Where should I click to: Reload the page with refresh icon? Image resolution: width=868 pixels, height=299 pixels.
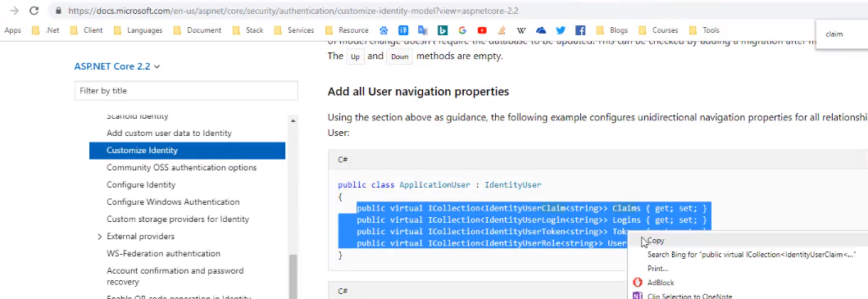(x=34, y=11)
